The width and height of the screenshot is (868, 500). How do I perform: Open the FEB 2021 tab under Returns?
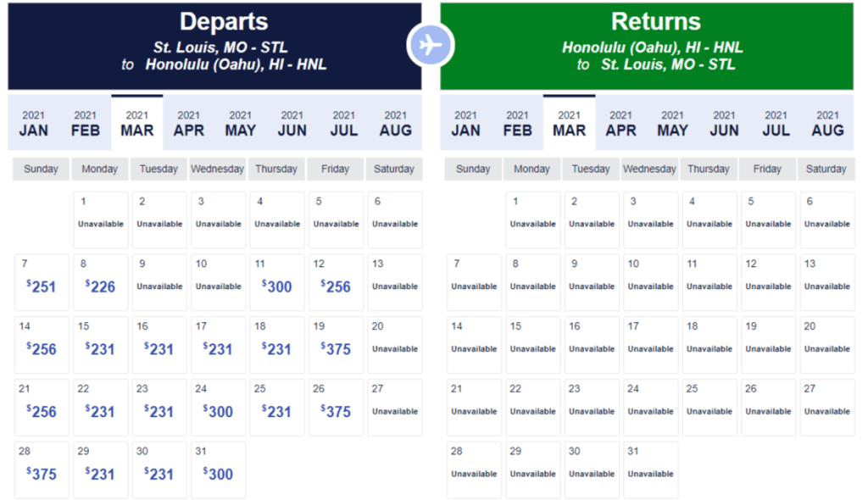(x=517, y=123)
